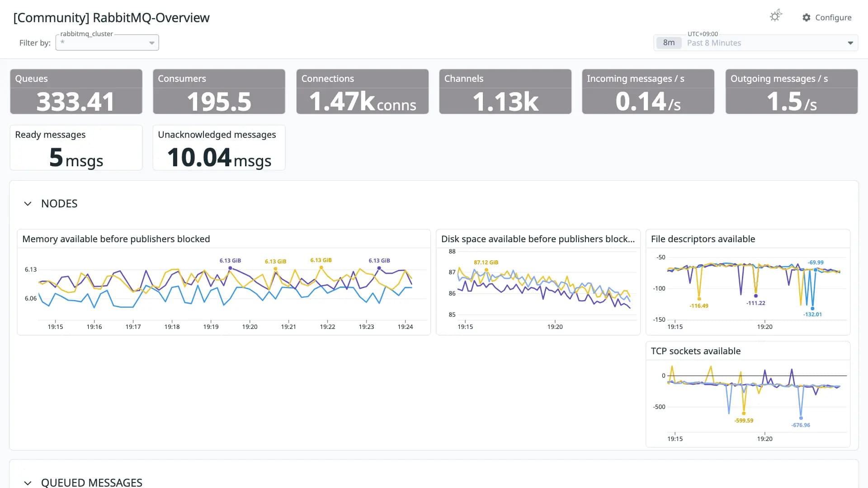Click the QUEUED MESSAGES section heading
Viewport: 868px width, 488px height.
(x=92, y=483)
